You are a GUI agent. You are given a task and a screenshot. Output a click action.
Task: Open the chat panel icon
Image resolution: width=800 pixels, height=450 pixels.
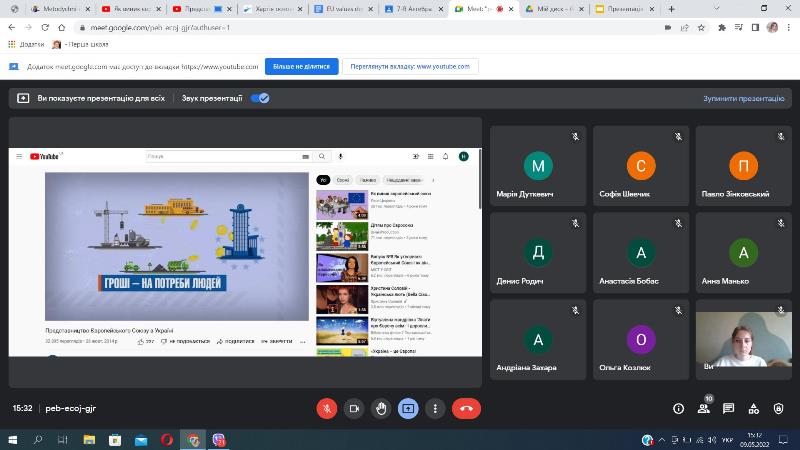[x=729, y=408]
